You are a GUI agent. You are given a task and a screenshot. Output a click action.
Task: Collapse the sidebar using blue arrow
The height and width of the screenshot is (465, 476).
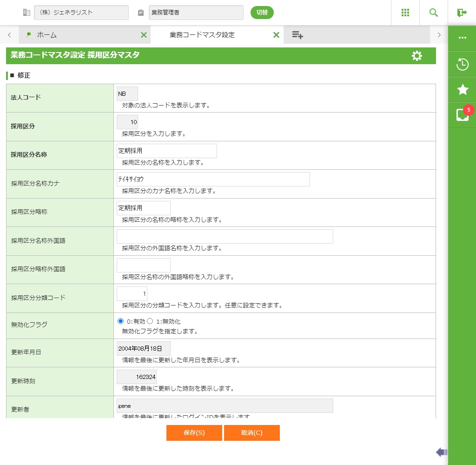coord(441,452)
